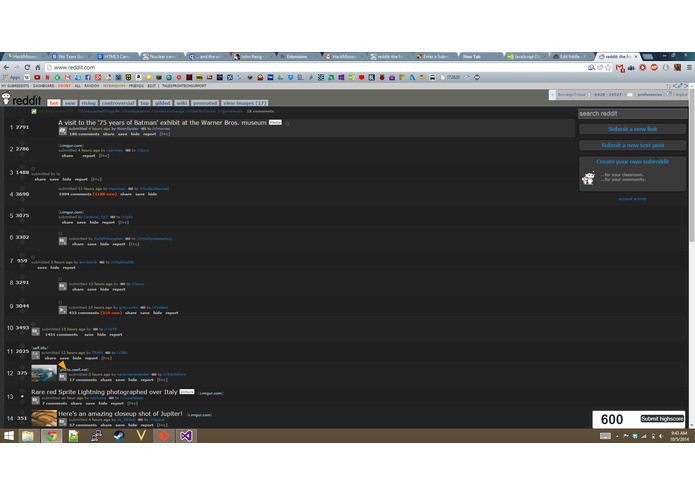The height and width of the screenshot is (494, 695).
Task: Open Rare red Sprite Lightning post
Action: 104,392
